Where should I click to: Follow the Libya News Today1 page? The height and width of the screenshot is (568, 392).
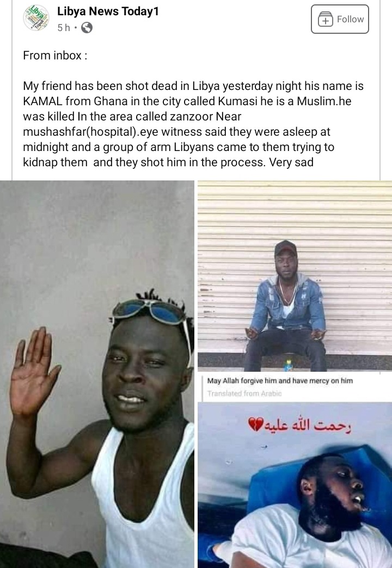click(x=340, y=19)
